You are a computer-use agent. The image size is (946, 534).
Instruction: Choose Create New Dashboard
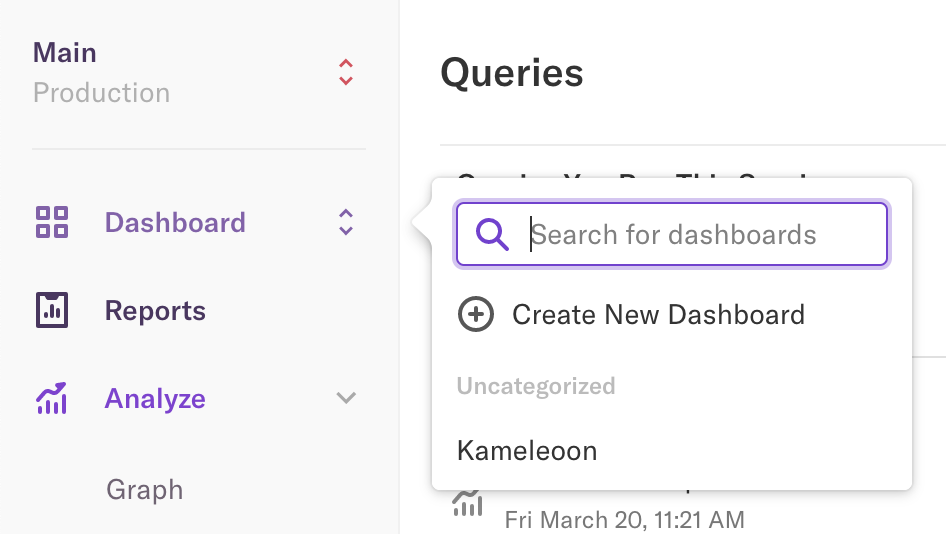click(658, 315)
